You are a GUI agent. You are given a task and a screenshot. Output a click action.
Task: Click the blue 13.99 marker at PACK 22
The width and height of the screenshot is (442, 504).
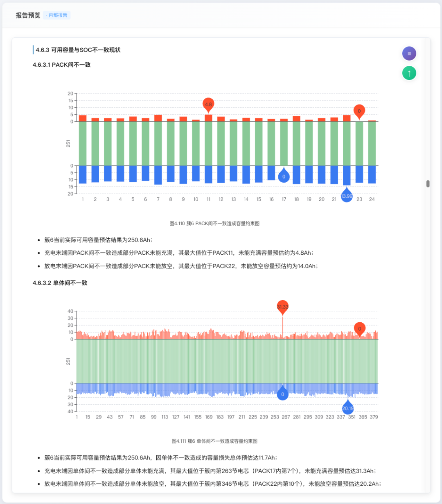pos(347,195)
